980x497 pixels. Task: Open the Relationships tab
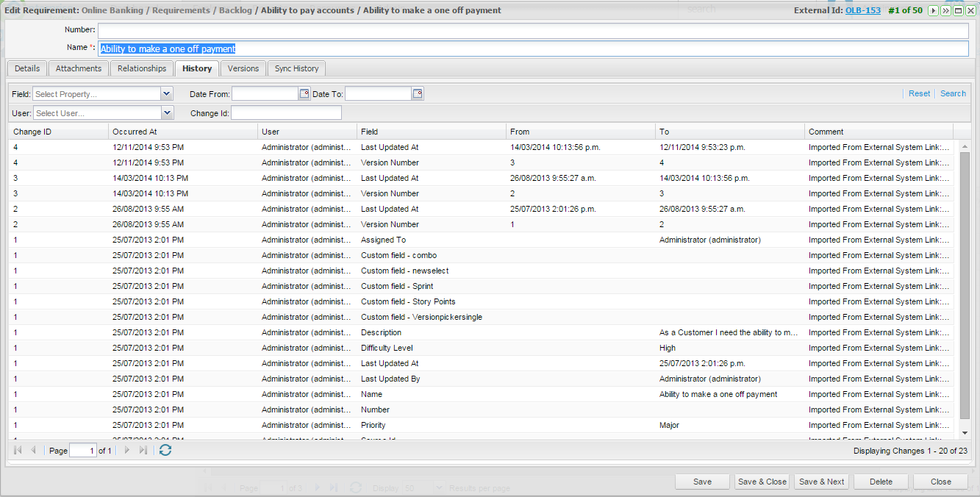[142, 68]
